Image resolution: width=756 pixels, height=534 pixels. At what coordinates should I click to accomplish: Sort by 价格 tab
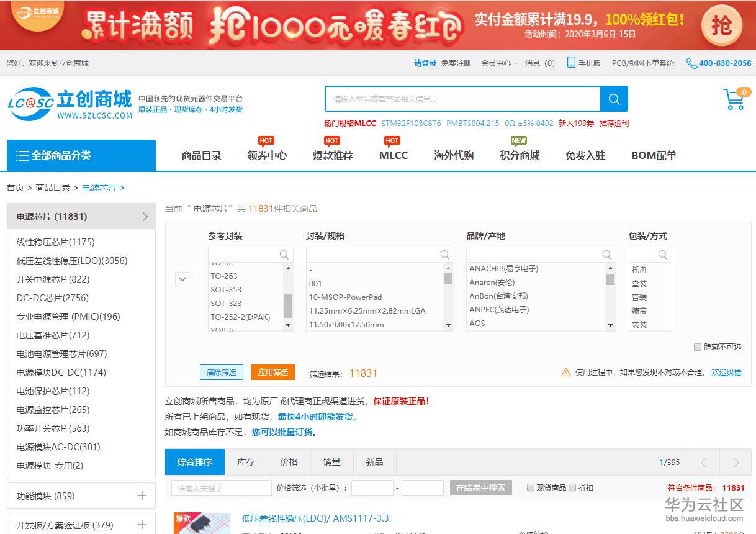[x=289, y=462]
